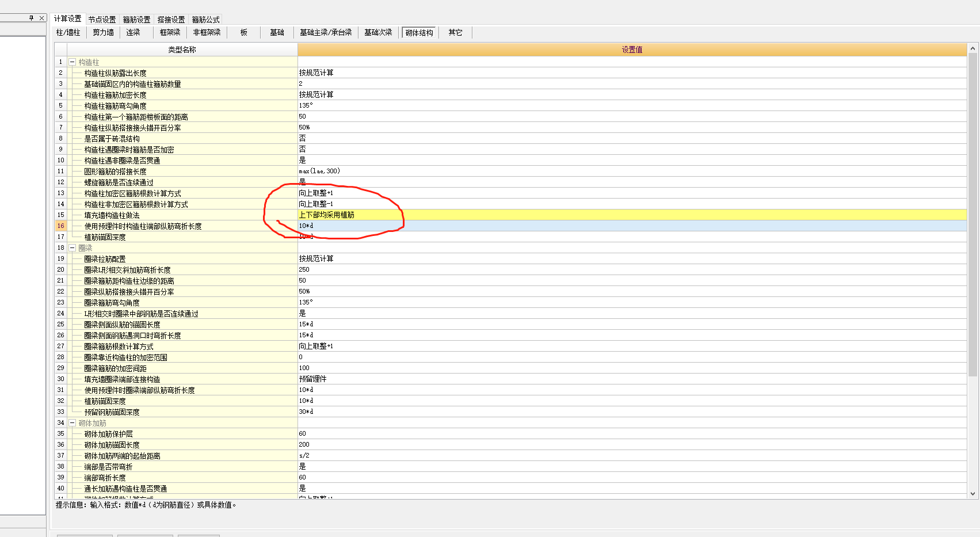Edit value of 砌体加筋锚固长度
Image resolution: width=980 pixels, height=537 pixels.
click(x=632, y=445)
